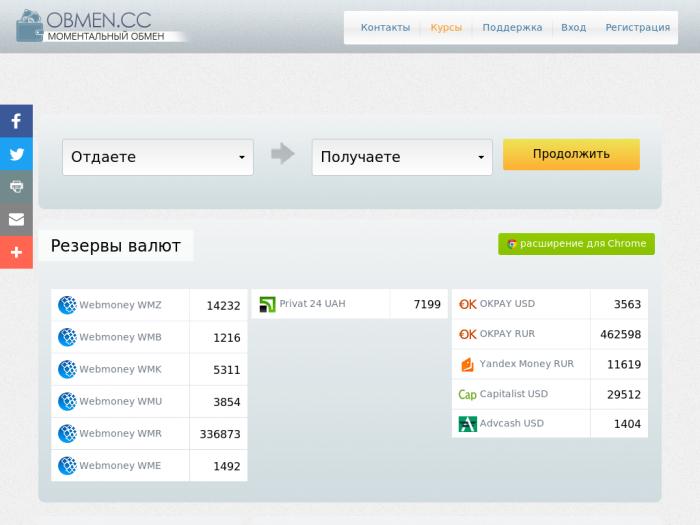This screenshot has height=525, width=700.
Task: Click the Webmoney WMR globe icon
Action: [x=67, y=433]
